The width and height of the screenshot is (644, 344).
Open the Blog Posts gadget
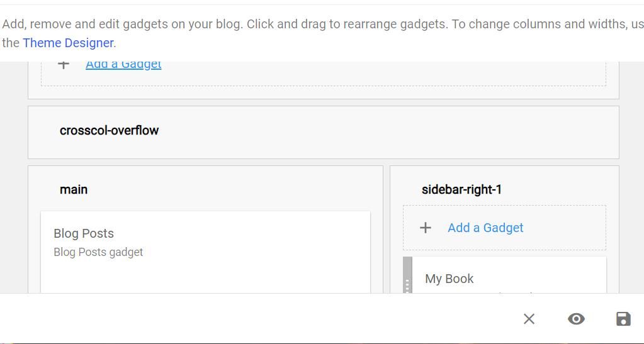pos(84,233)
